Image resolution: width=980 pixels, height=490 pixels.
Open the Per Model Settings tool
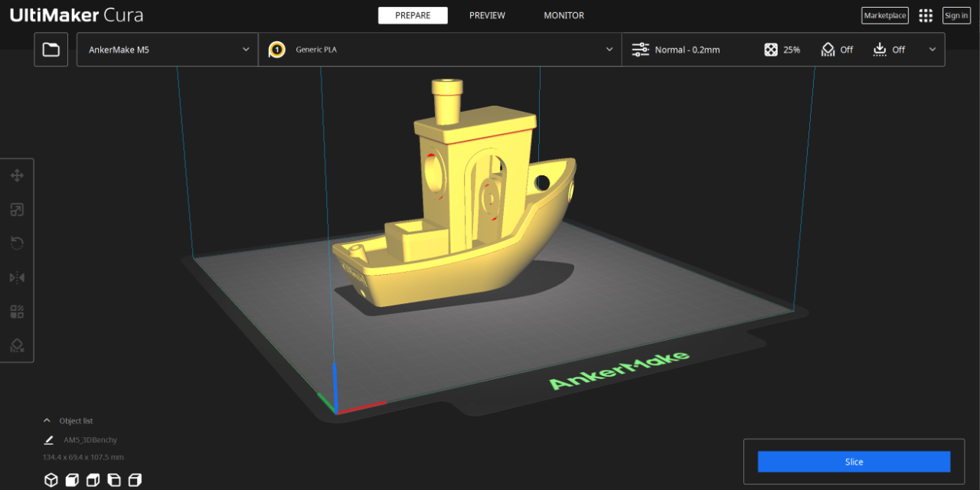[16, 311]
